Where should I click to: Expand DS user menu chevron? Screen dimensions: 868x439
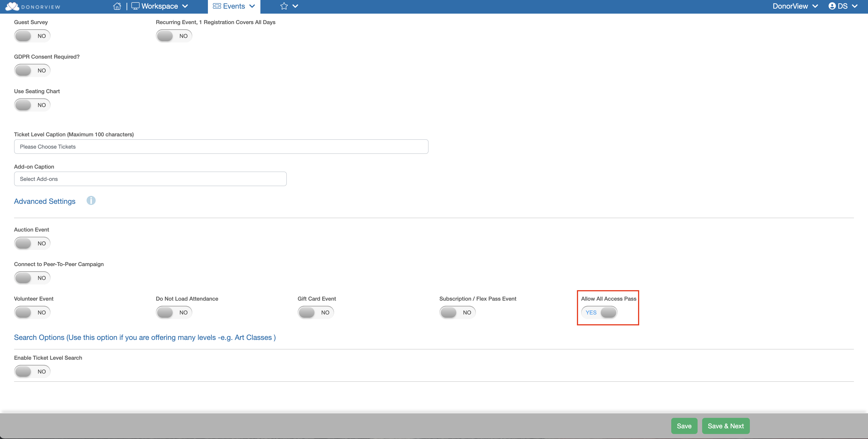(x=855, y=6)
